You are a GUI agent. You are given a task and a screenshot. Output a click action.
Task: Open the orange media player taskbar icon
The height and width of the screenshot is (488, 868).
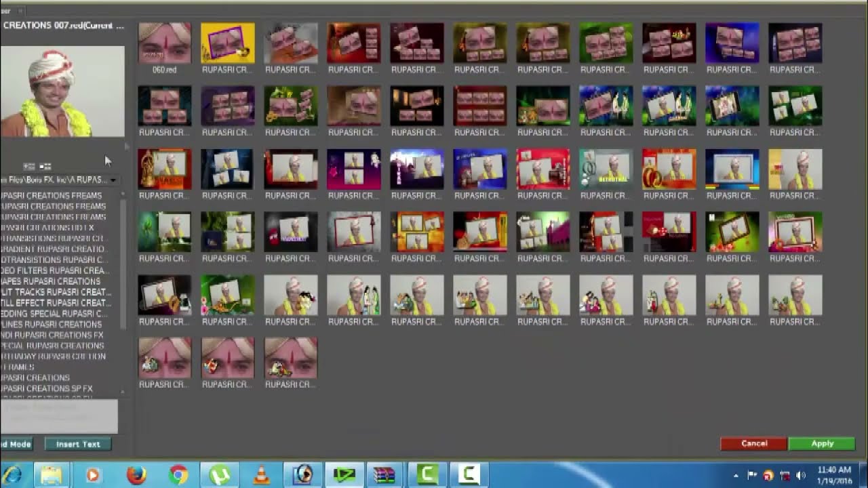94,474
